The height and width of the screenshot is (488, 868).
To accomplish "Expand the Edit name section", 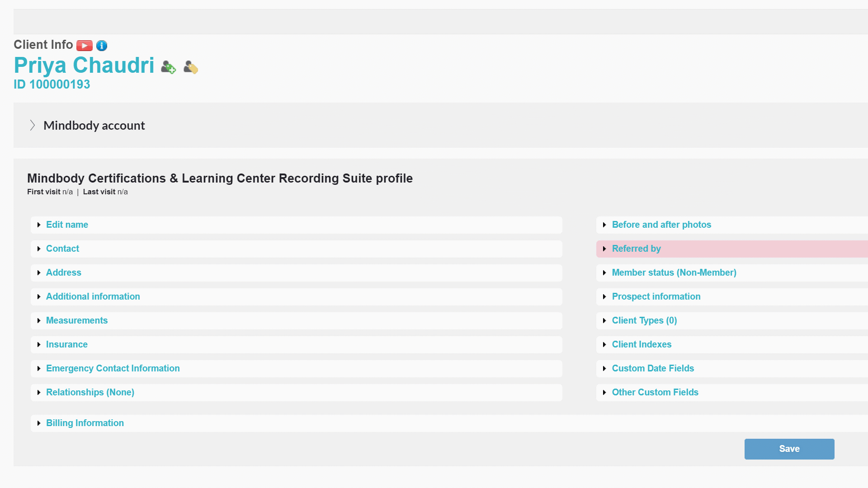I will 297,225.
